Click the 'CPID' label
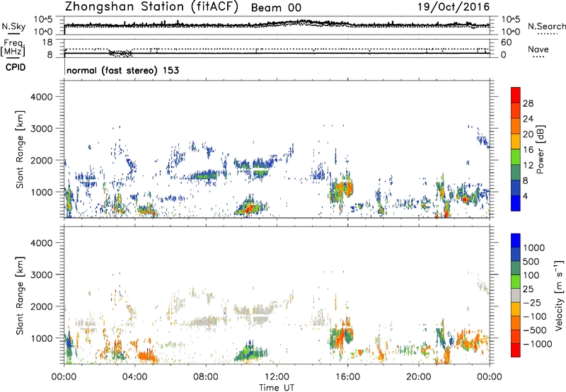 tap(16, 67)
